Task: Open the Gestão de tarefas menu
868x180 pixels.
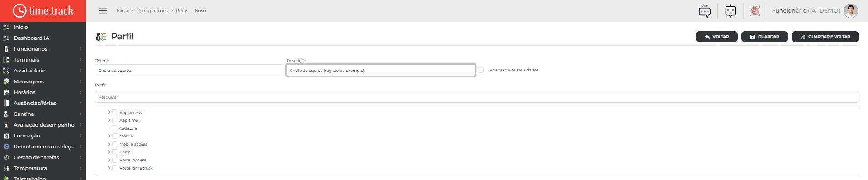Action: coord(43,157)
